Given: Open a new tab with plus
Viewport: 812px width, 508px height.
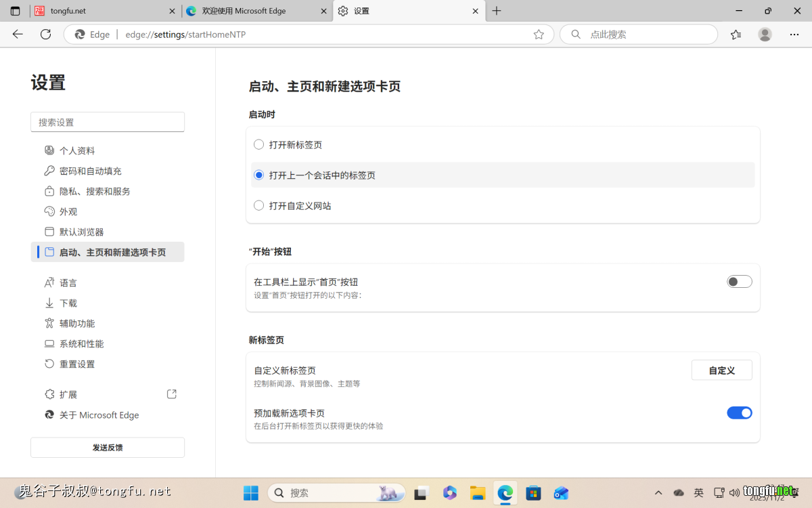Looking at the screenshot, I should 497,11.
